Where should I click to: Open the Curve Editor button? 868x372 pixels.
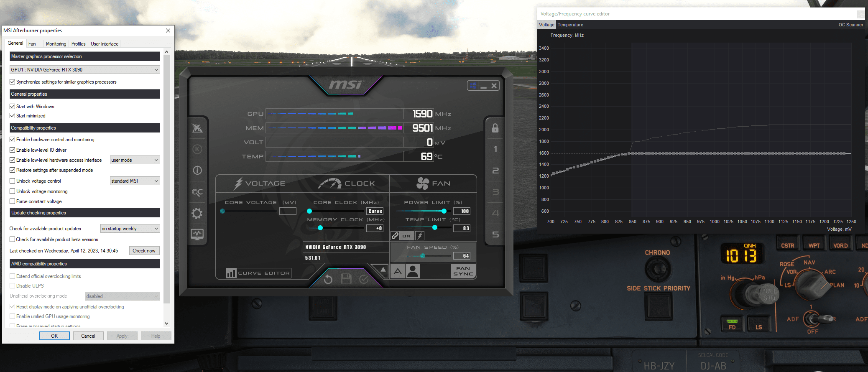[x=258, y=273]
